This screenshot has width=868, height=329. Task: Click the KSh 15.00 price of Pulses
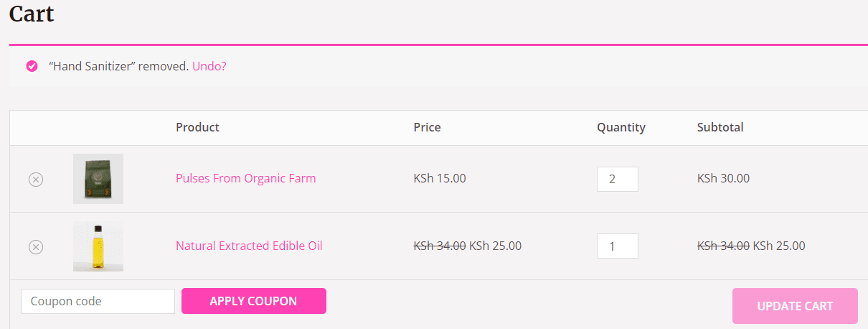click(440, 178)
